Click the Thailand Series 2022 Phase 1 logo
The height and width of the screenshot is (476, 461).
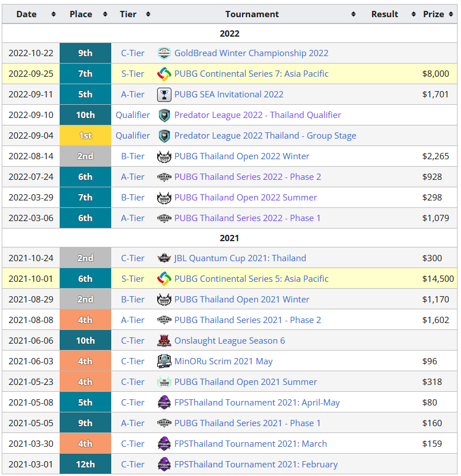[x=164, y=218]
